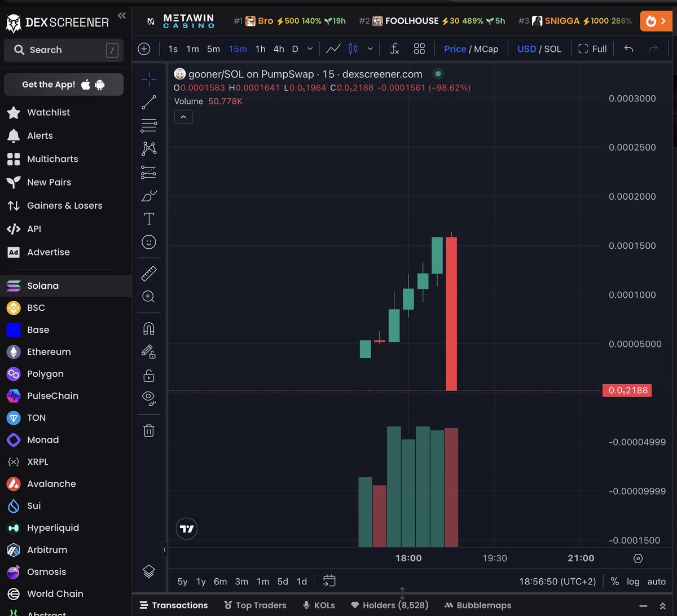This screenshot has width=677, height=616.
Task: Select the XABCD pattern tool
Action: coord(149,148)
